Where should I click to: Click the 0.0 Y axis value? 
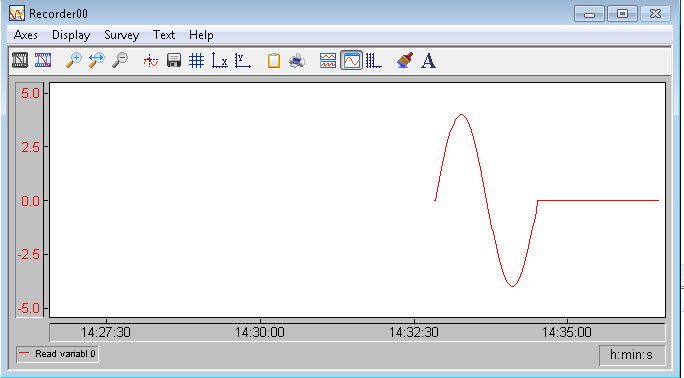point(31,201)
